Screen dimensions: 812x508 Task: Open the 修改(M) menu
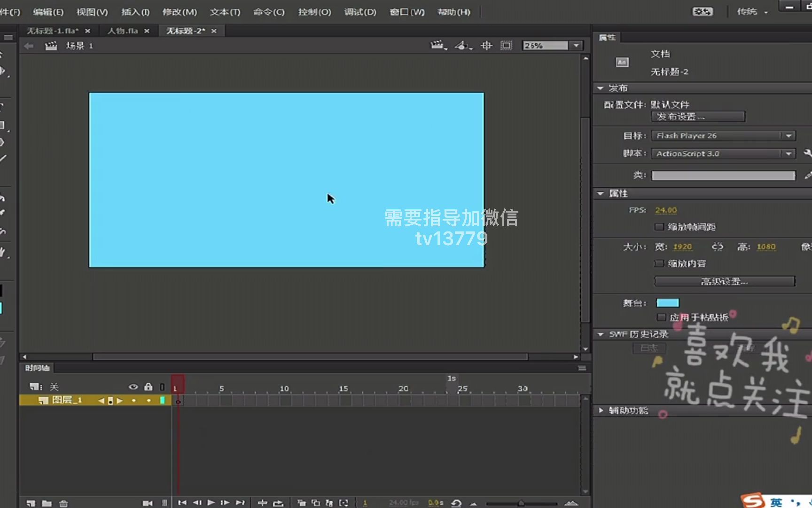coord(179,12)
